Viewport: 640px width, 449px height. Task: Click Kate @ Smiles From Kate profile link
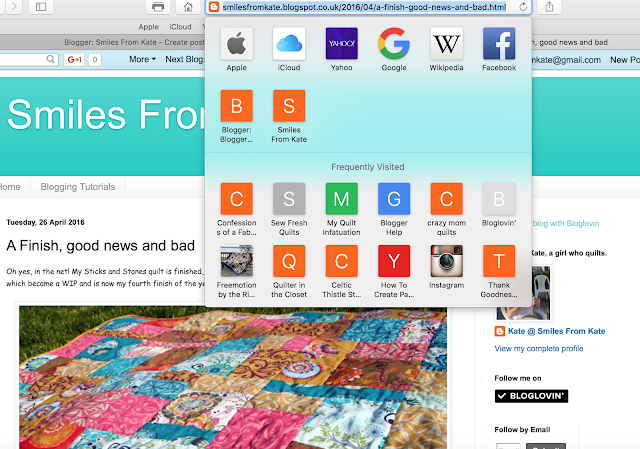point(556,331)
